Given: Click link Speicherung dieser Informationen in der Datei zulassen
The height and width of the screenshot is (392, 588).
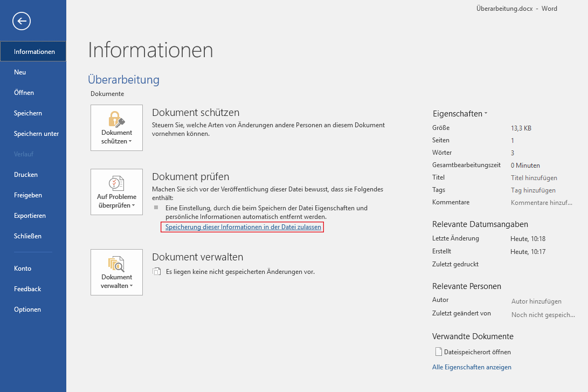Looking at the screenshot, I should click(x=243, y=227).
